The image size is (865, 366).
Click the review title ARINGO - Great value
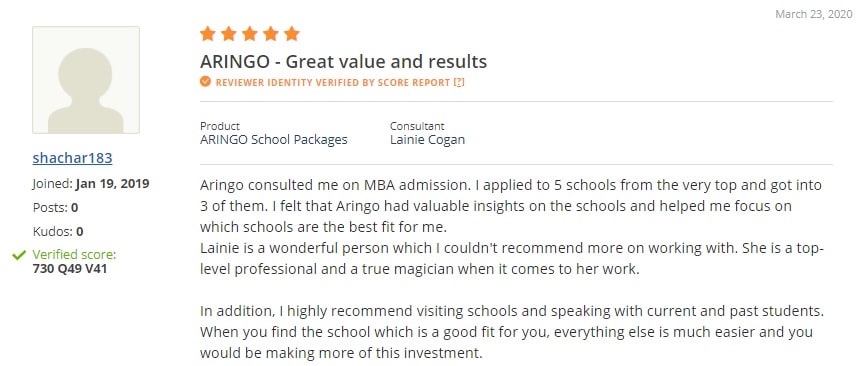(344, 61)
